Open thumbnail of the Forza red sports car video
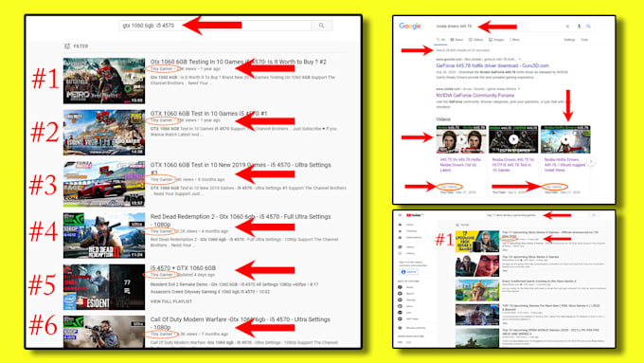 [x=104, y=184]
